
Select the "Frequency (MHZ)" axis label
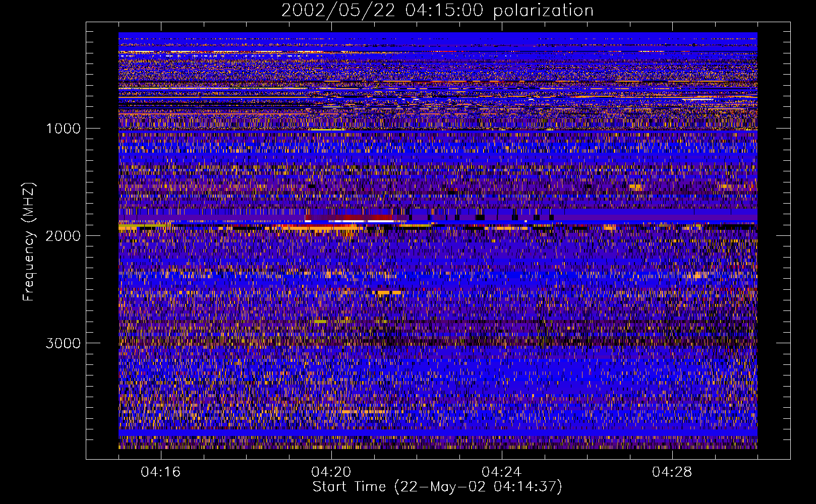pos(29,242)
